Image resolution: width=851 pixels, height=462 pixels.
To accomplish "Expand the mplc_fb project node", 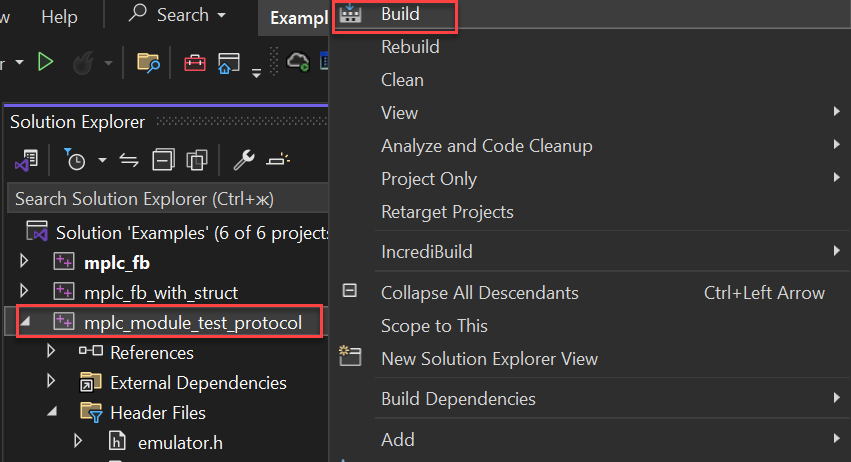I will pyautogui.click(x=24, y=261).
